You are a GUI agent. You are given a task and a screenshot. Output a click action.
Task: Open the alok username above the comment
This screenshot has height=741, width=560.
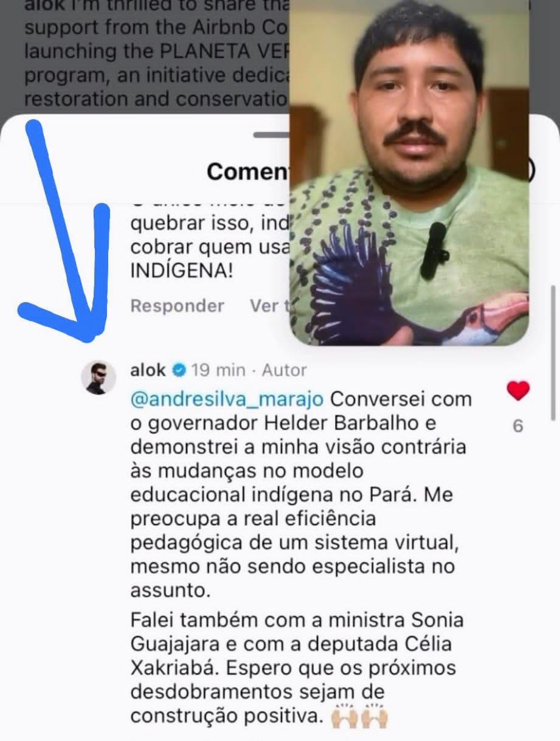(148, 370)
